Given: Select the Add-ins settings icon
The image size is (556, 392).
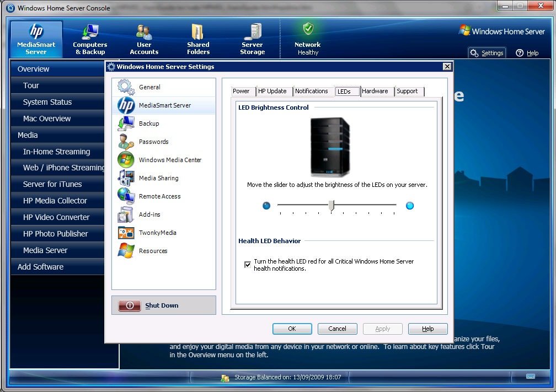Looking at the screenshot, I should (x=126, y=214).
